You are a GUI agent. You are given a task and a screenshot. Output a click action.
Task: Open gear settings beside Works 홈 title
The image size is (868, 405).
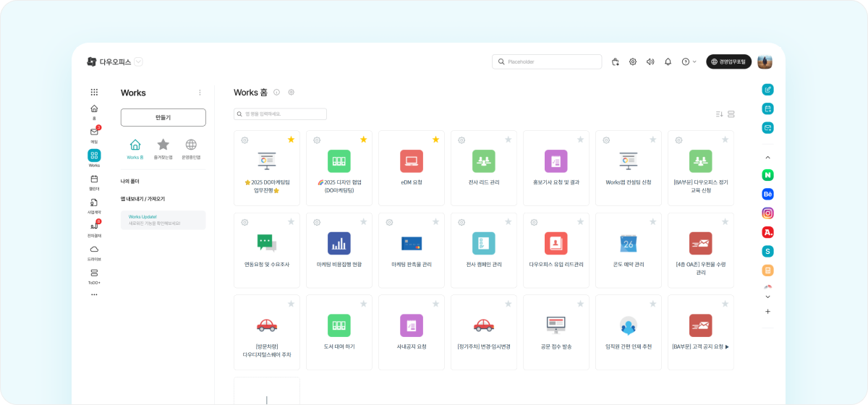tap(292, 93)
